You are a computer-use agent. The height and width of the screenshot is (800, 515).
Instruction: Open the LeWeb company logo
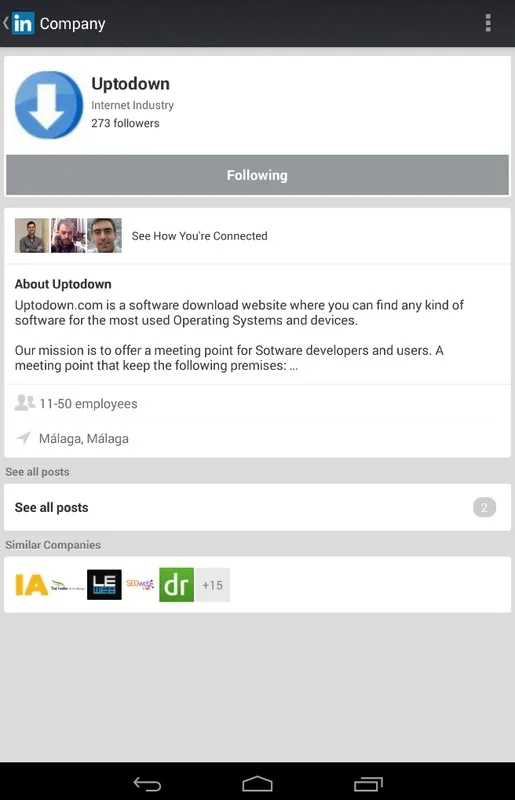[x=104, y=585]
